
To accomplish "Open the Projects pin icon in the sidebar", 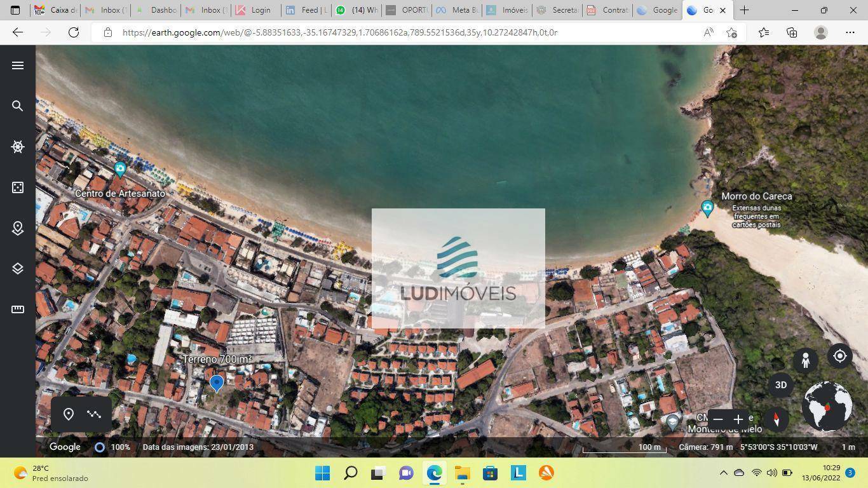I will click(x=18, y=228).
